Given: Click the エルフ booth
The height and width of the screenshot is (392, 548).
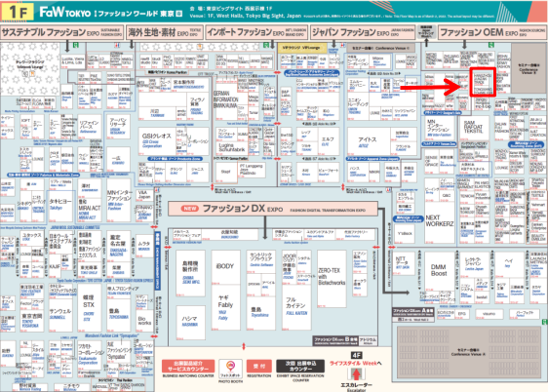Looking at the screenshot, I should click(x=328, y=140).
